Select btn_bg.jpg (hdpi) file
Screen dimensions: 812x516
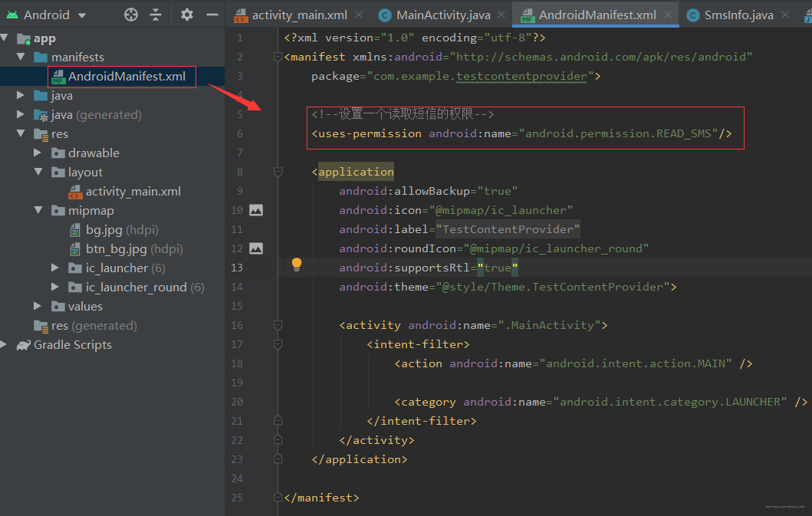[134, 249]
